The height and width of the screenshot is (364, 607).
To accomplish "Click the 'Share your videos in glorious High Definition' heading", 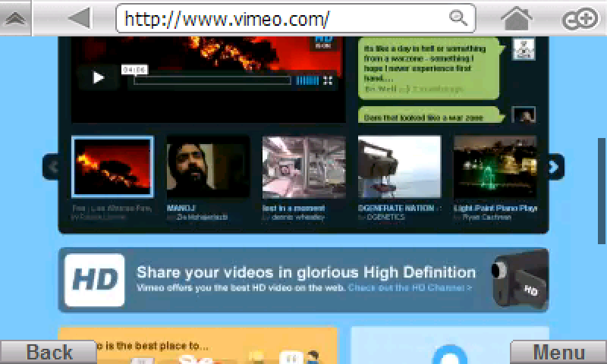I will point(307,272).
